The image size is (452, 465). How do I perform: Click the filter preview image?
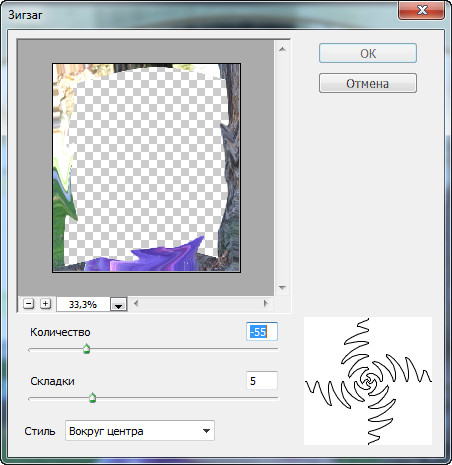click(146, 168)
